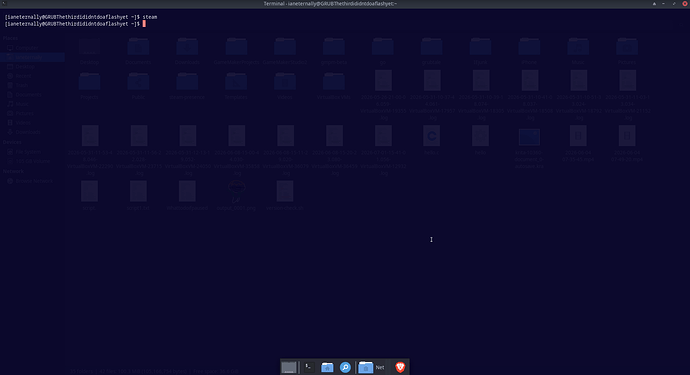This screenshot has width=690, height=375.
Task: Switch to the file manager dock window button
Action: click(x=371, y=367)
